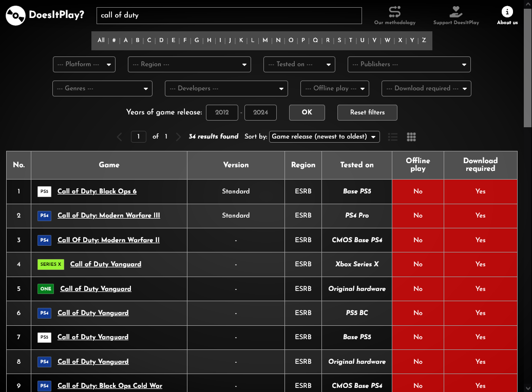Image resolution: width=532 pixels, height=392 pixels.
Task: Filter games starting with M
Action: click(265, 41)
